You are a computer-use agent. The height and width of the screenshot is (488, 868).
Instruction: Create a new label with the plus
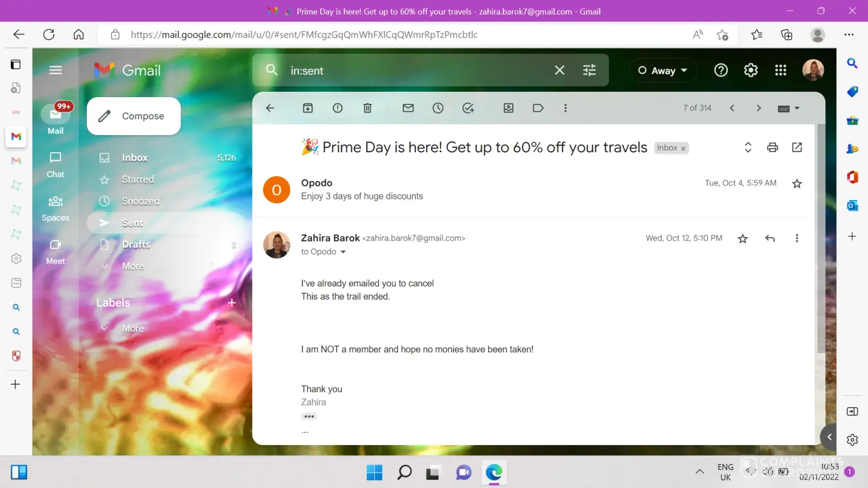(232, 303)
